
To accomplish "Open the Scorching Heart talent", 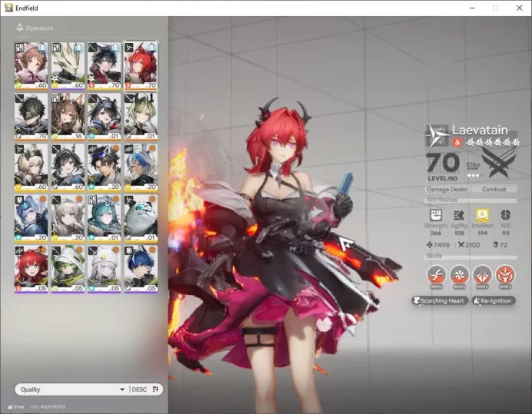I will tap(440, 301).
